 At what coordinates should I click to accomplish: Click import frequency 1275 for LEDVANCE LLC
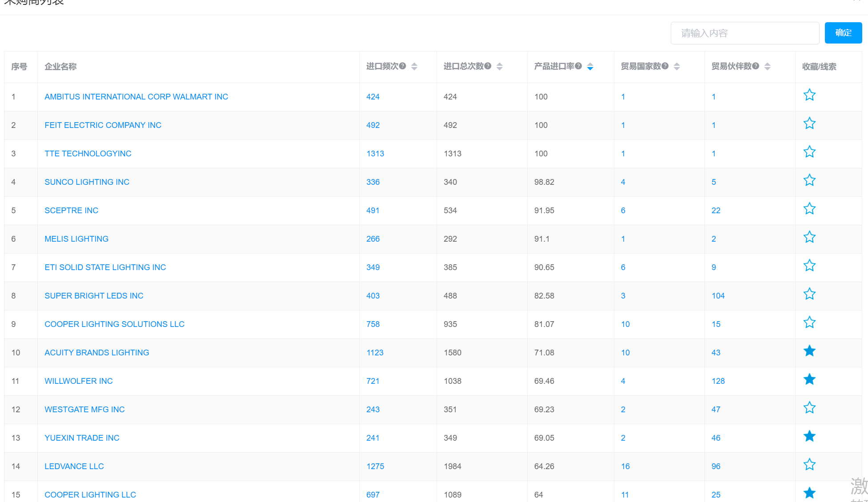pyautogui.click(x=375, y=466)
